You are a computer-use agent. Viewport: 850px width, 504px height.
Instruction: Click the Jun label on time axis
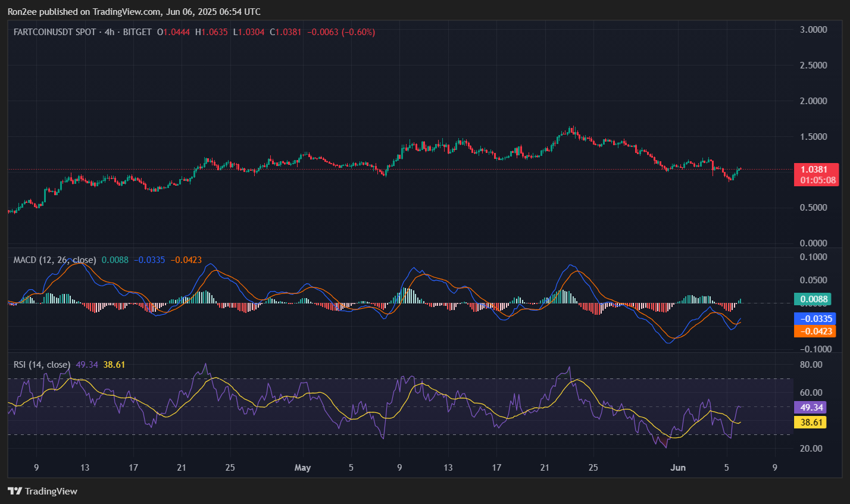tap(679, 468)
